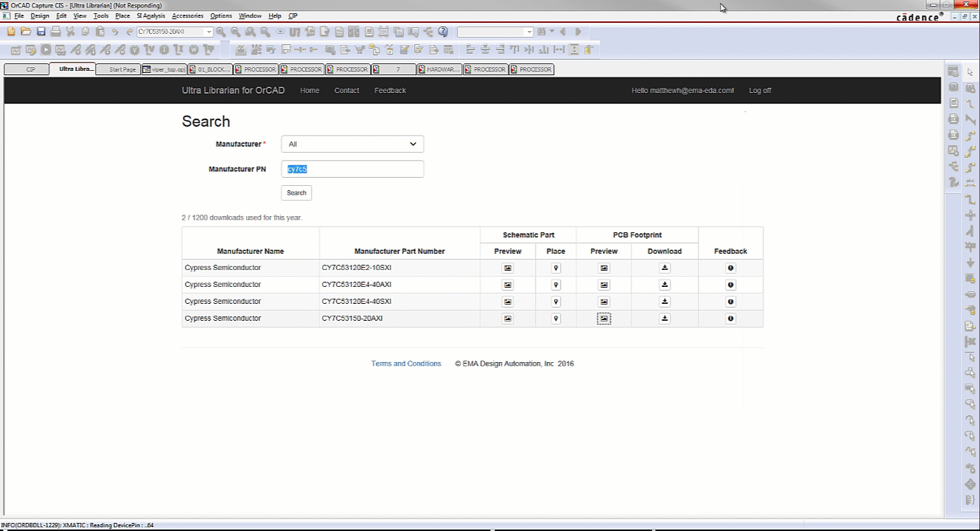Switch to the CIP tab

(x=27, y=69)
